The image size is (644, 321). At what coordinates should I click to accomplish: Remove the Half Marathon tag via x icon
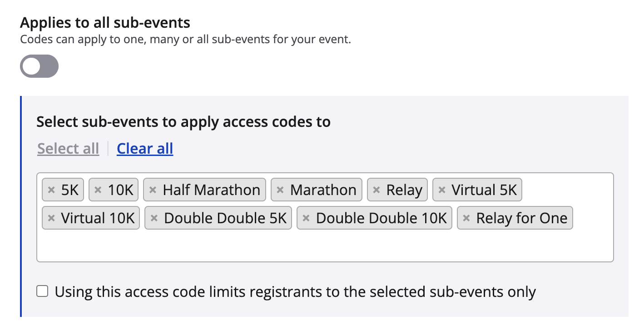pyautogui.click(x=153, y=190)
